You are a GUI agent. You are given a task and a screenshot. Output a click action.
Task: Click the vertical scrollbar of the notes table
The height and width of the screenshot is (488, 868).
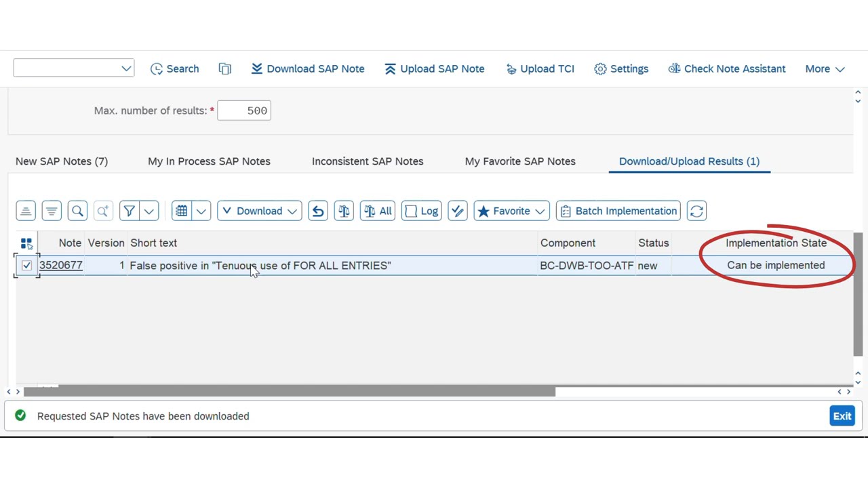pyautogui.click(x=858, y=293)
